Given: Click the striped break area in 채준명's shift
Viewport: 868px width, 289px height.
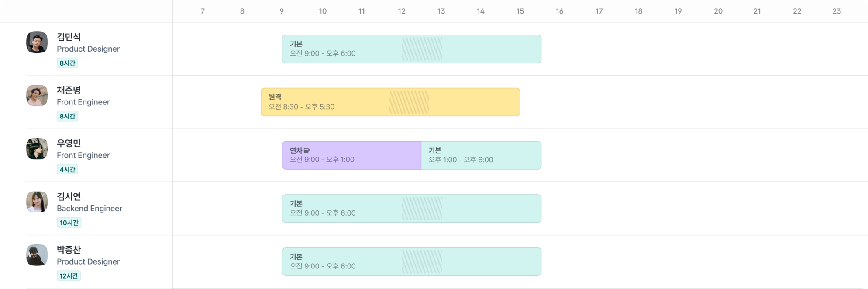Looking at the screenshot, I should pos(409,102).
